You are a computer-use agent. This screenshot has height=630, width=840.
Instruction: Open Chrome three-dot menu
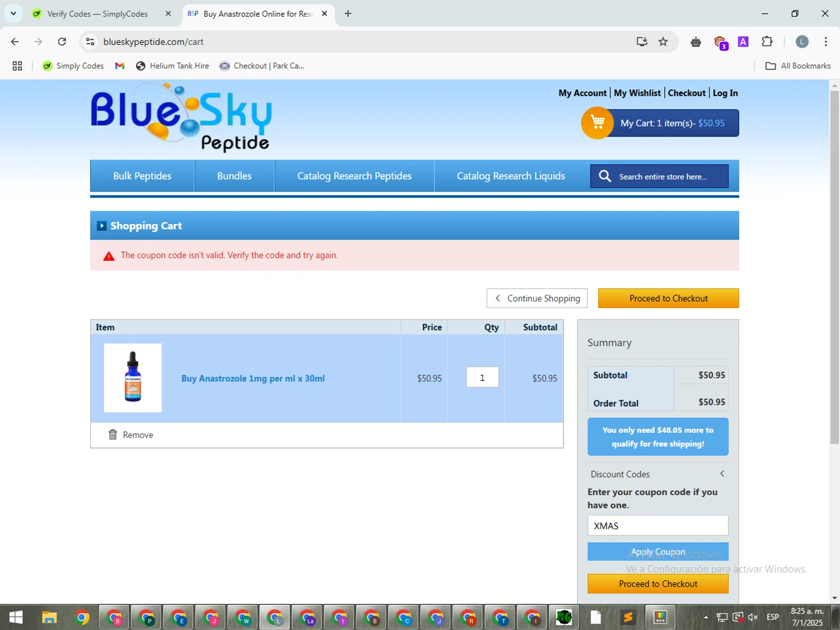pos(825,41)
